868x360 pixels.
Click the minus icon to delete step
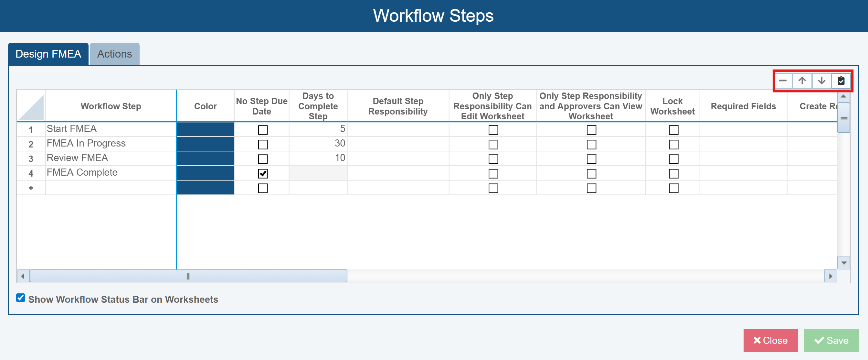[782, 81]
